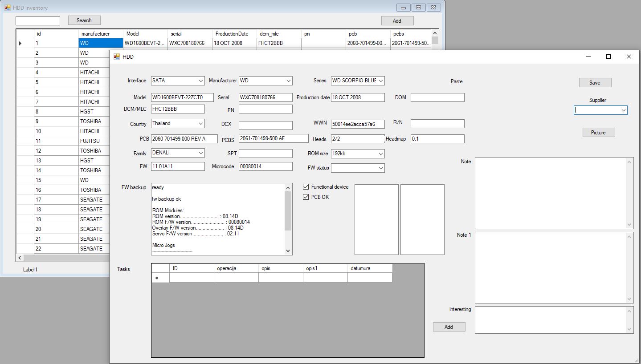Expand the ROM size dropdown 192kb

(x=380, y=154)
